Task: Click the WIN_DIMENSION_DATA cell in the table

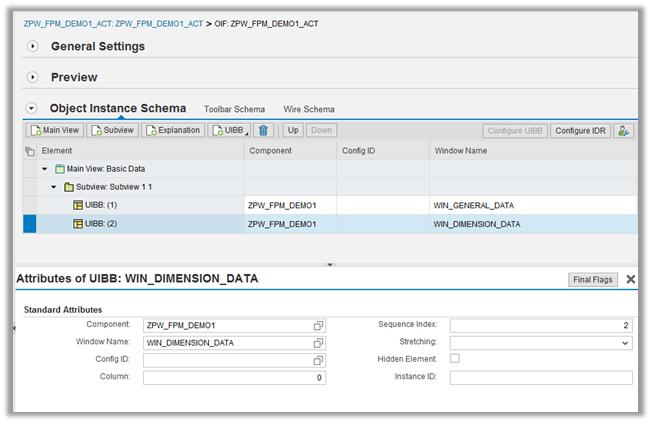Action: (533, 224)
